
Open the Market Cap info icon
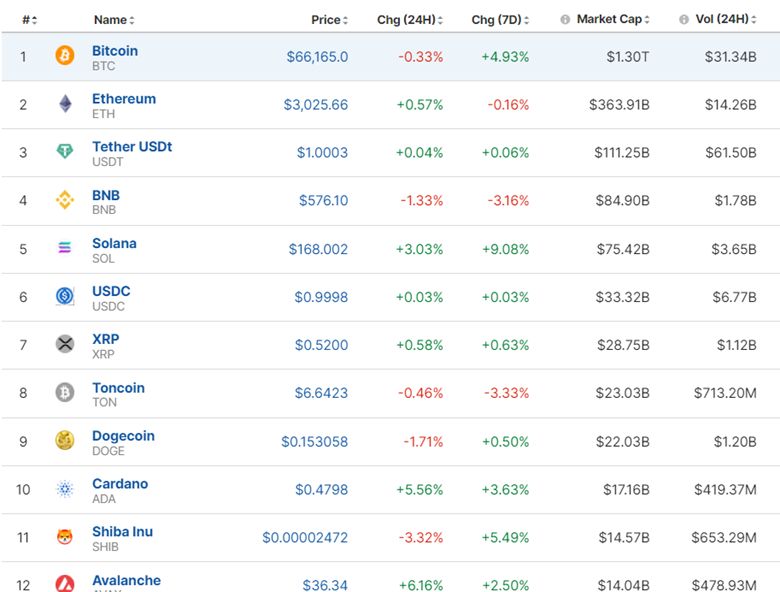(565, 19)
